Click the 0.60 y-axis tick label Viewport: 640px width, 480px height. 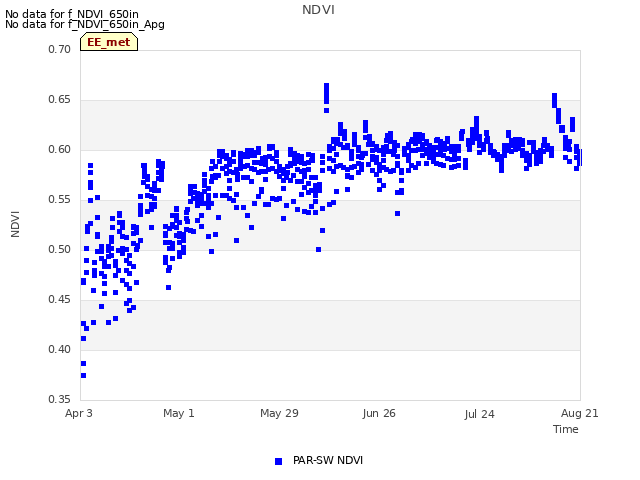(60, 149)
